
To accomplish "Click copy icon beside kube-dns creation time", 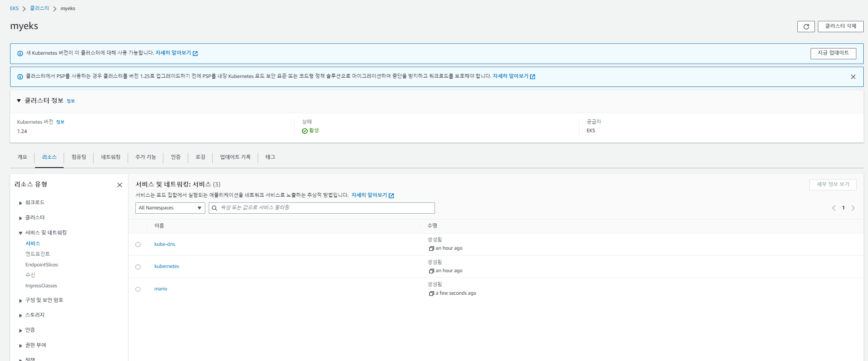I will pyautogui.click(x=431, y=249).
